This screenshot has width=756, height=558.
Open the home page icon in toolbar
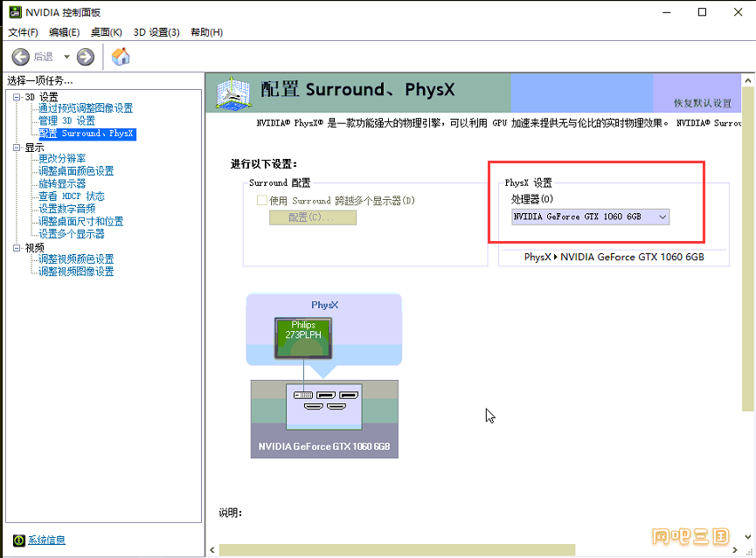pyautogui.click(x=121, y=57)
